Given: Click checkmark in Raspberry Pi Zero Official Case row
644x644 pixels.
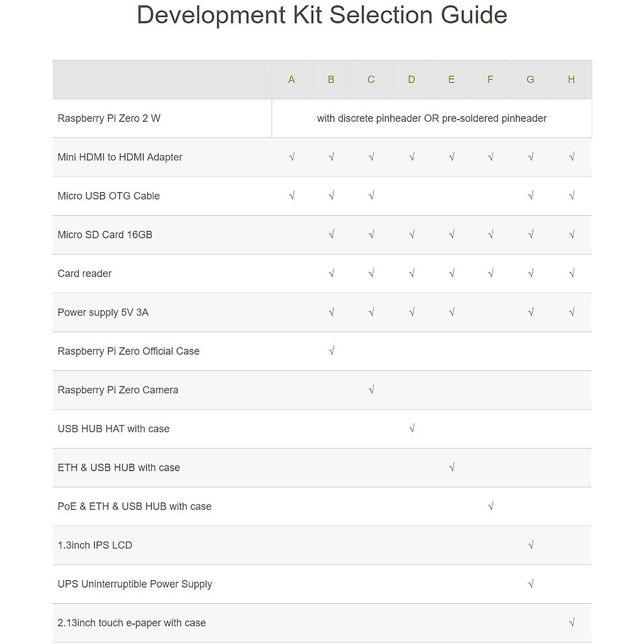Looking at the screenshot, I should pos(331,351).
